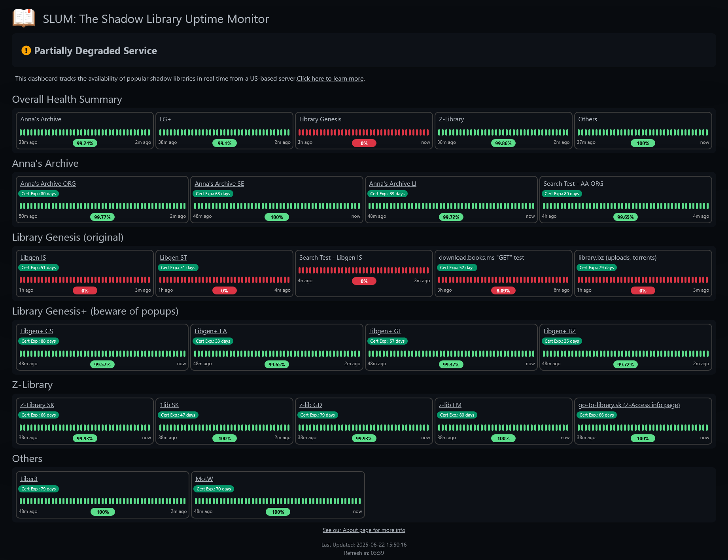Open the Libgen+ GS link

[x=36, y=331]
